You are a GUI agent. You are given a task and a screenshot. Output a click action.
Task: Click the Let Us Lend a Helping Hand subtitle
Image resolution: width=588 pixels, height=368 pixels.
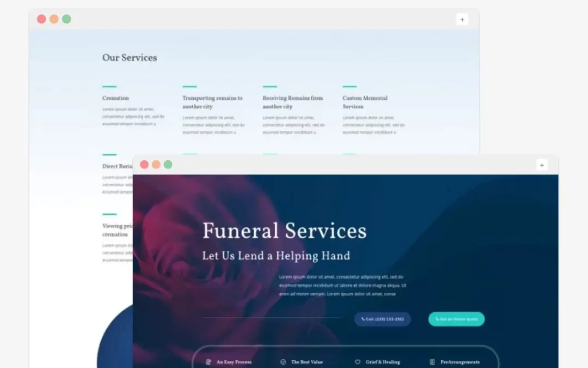pos(276,256)
